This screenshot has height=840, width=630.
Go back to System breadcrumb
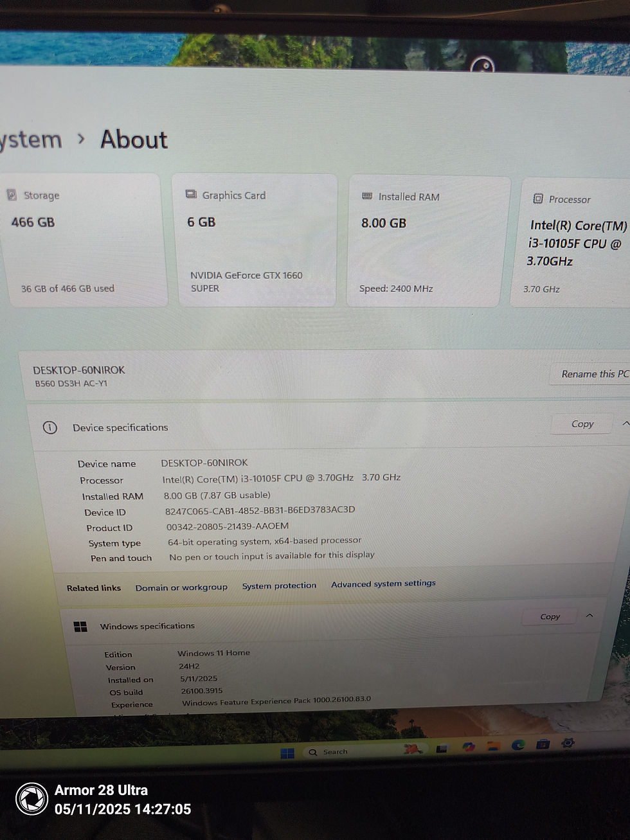tap(31, 139)
